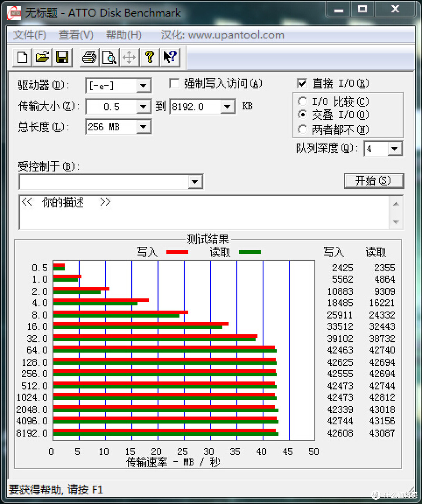Open a saved benchmark file icon
Screen dimensions: 422x504
pyautogui.click(x=42, y=57)
